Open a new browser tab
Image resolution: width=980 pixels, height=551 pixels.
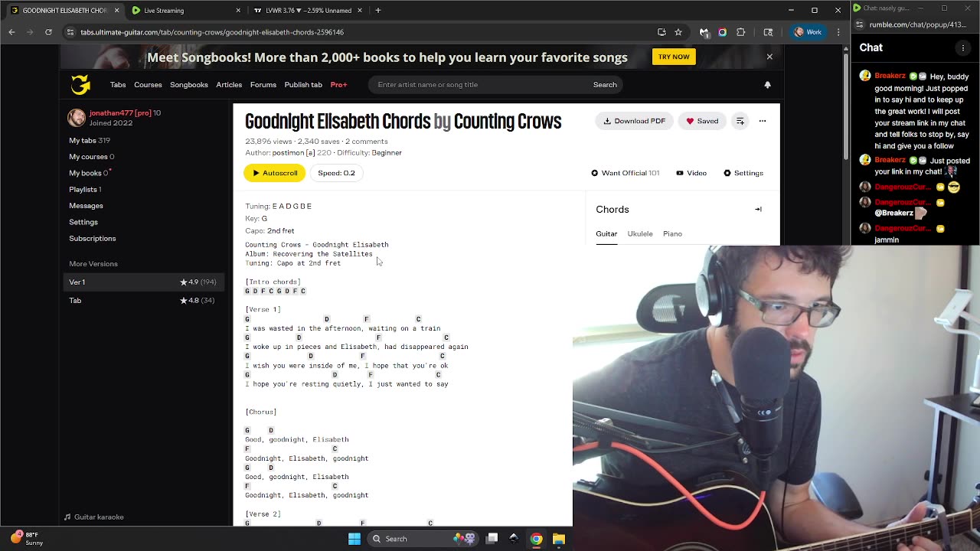tap(377, 11)
